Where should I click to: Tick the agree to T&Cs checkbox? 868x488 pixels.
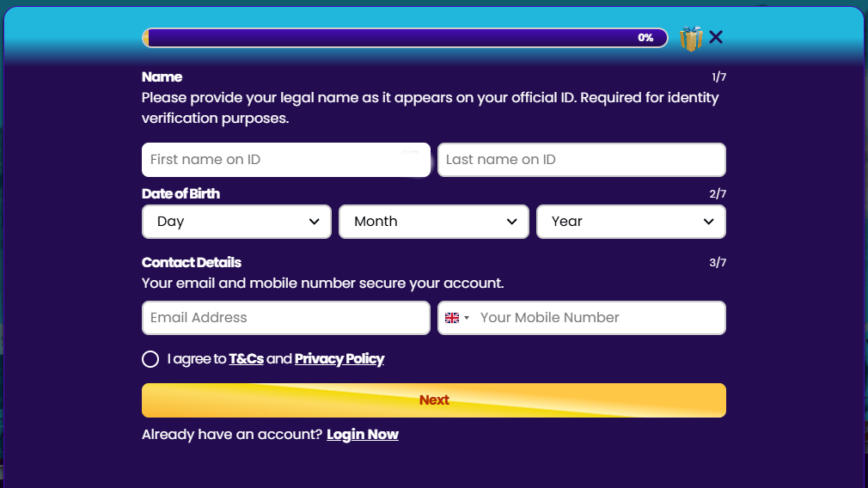[x=150, y=359]
